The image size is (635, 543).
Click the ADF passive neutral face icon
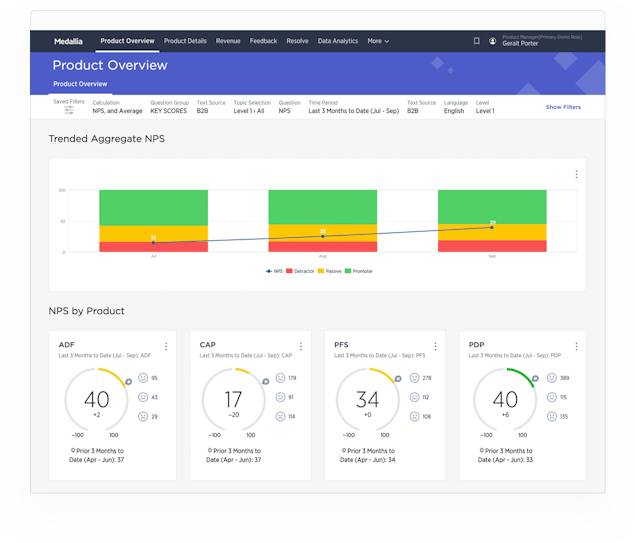coord(143,397)
